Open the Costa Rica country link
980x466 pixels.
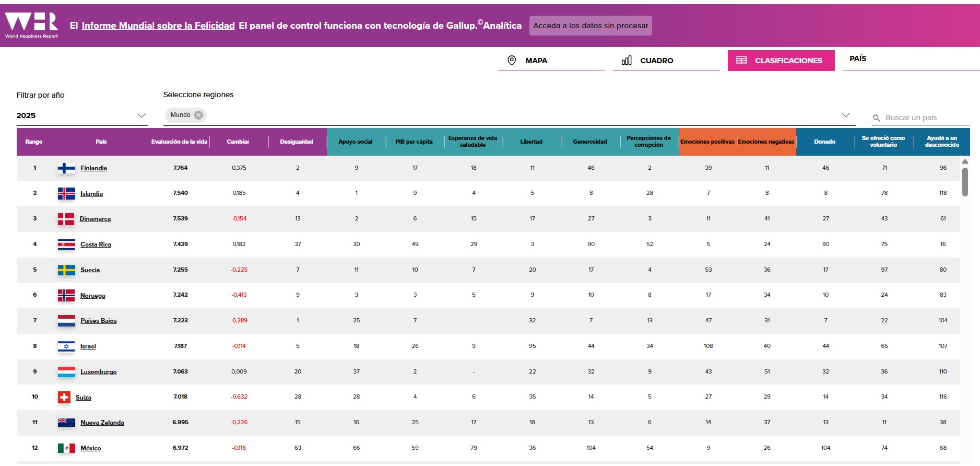point(96,244)
